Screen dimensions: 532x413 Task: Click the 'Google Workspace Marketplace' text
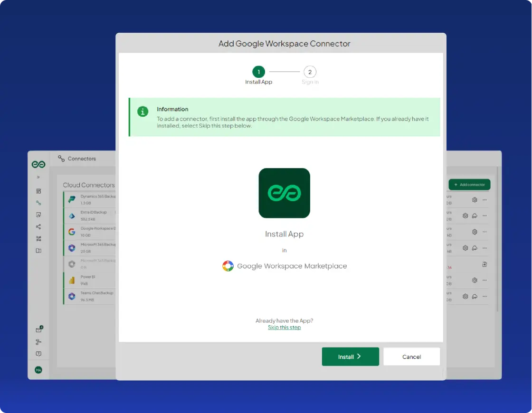[292, 266]
